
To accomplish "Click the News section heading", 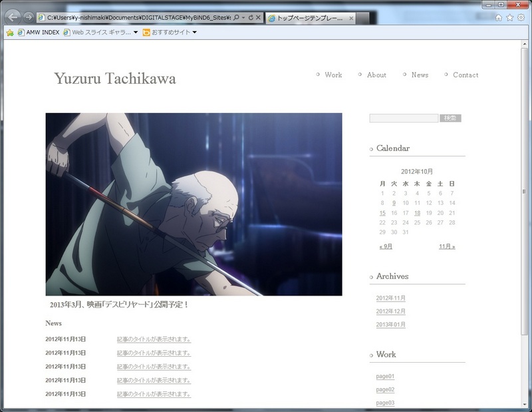I will [x=54, y=323].
